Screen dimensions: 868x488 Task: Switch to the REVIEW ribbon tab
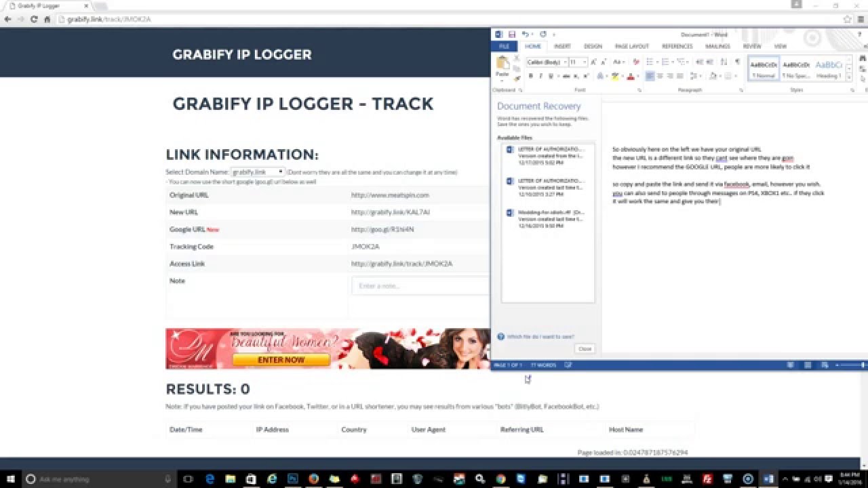point(751,46)
